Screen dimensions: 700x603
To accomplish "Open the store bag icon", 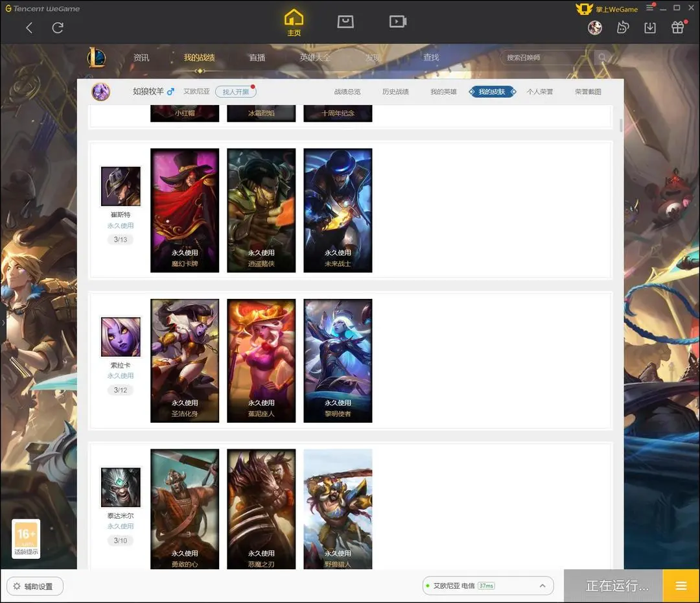I will tap(345, 21).
